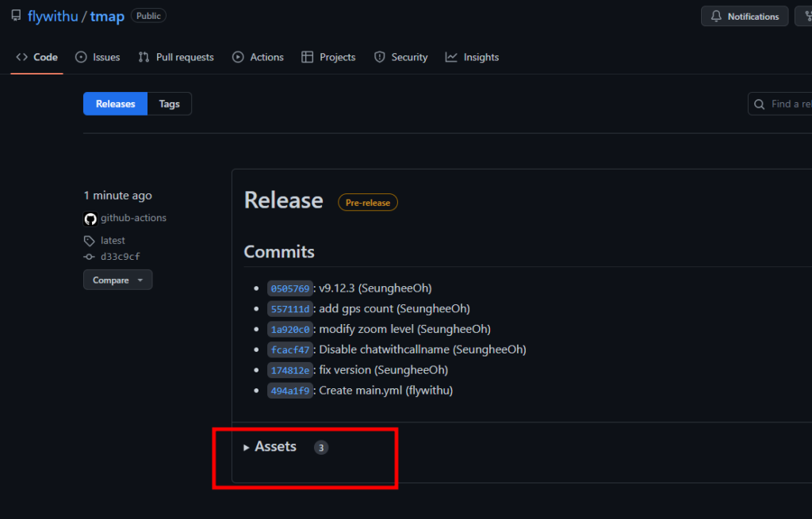Click the Notifications bell button
This screenshot has height=519, width=812.
[745, 17]
